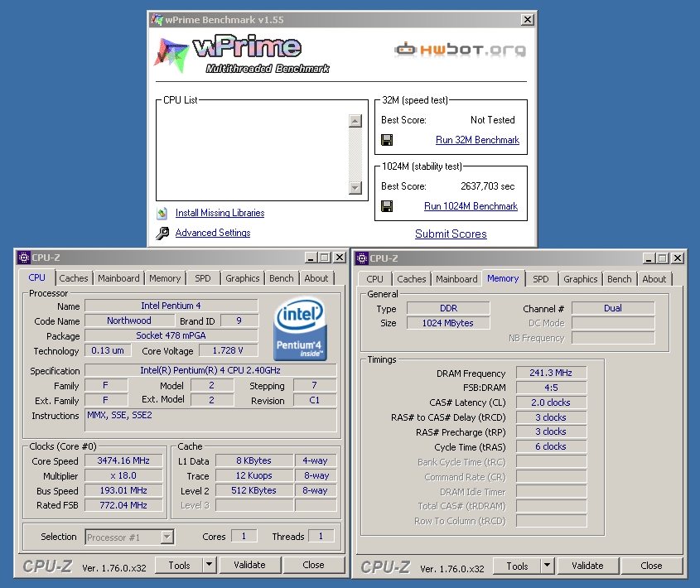This screenshot has height=588, width=700.
Task: Switch to About tab in left CPU-Z
Action: point(316,278)
